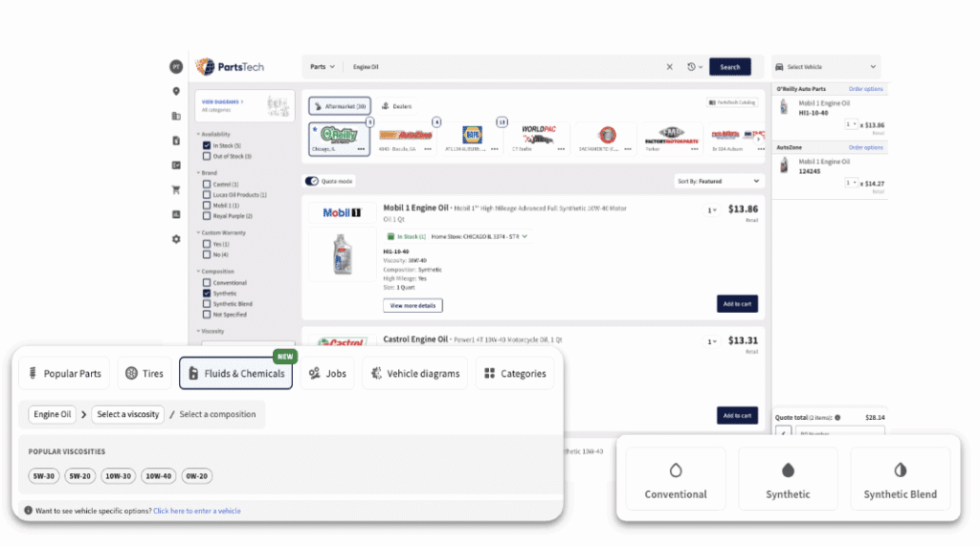The width and height of the screenshot is (980, 547).
Task: Open O'Reilly Order options link
Action: pos(865,89)
